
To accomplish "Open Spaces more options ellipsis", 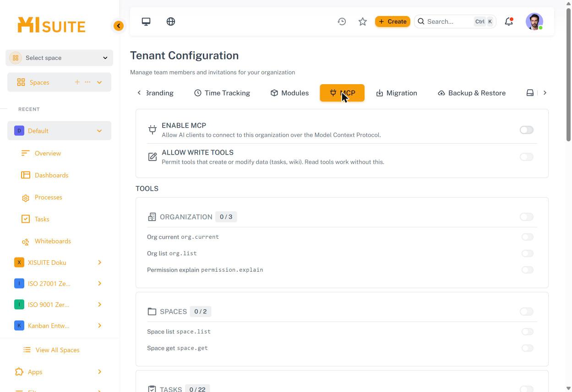I will point(87,82).
